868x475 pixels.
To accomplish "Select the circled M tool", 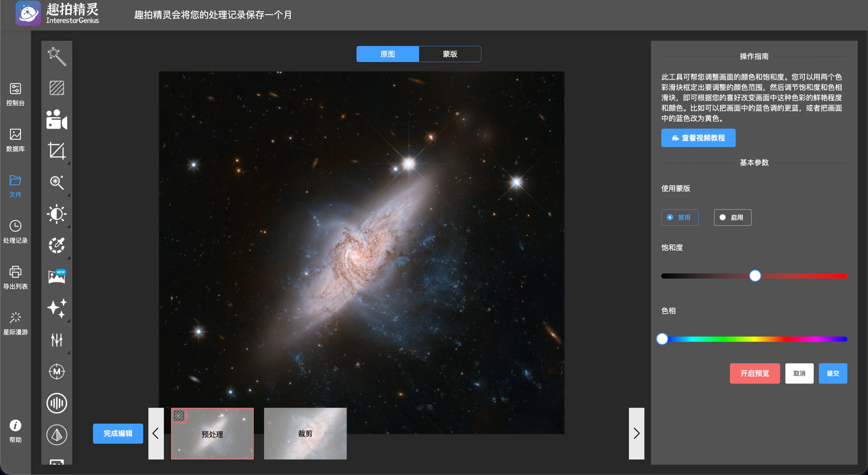I will tap(57, 372).
